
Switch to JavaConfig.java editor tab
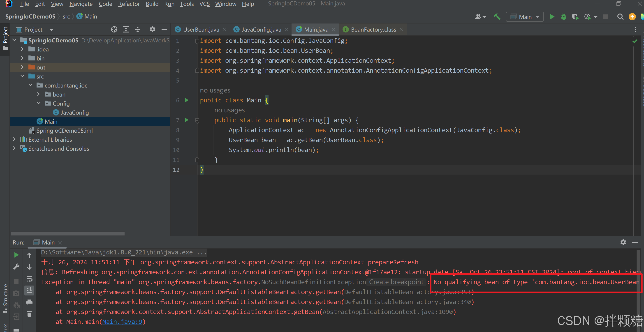[x=261, y=30]
